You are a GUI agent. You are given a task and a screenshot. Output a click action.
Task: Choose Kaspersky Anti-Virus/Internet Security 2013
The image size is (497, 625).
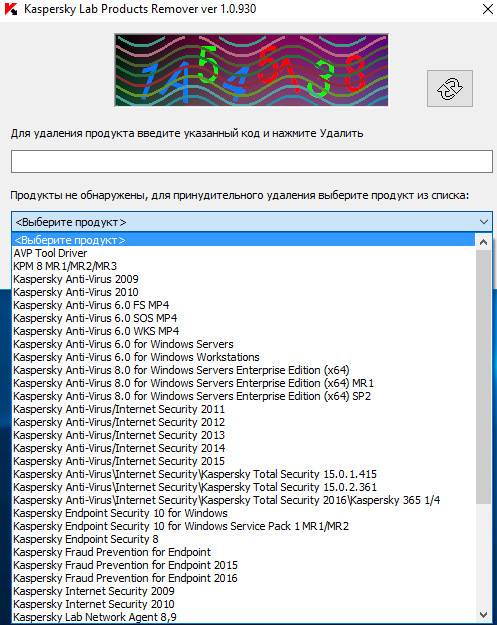click(244, 435)
